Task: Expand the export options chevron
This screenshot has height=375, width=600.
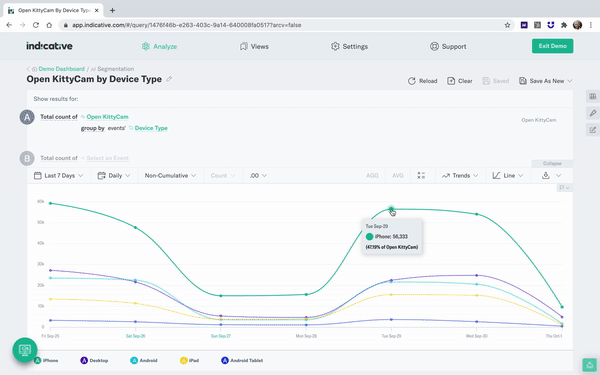Action: click(559, 176)
